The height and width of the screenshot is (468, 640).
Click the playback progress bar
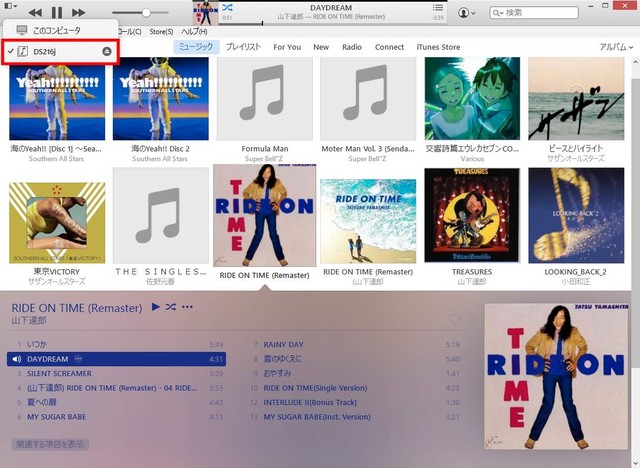333,24
